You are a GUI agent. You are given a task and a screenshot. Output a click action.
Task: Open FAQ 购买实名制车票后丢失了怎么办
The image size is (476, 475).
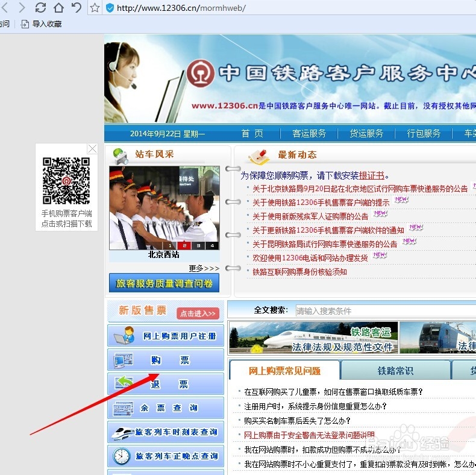point(297,421)
